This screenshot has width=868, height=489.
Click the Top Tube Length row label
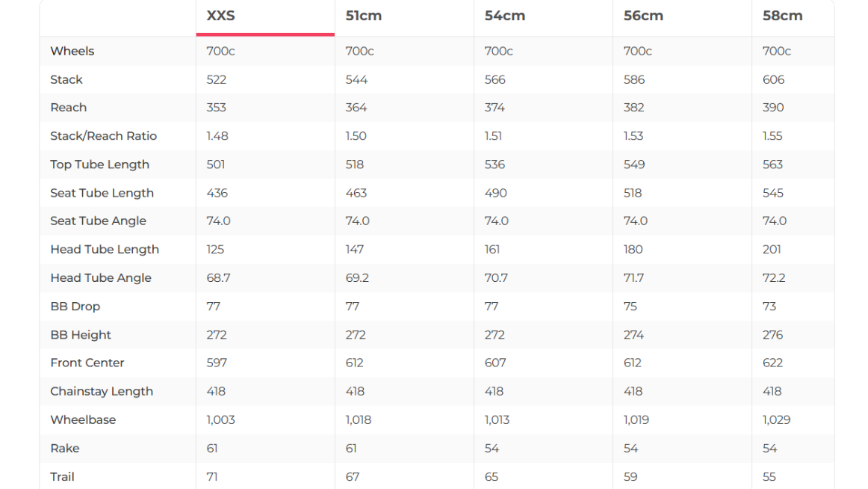100,164
